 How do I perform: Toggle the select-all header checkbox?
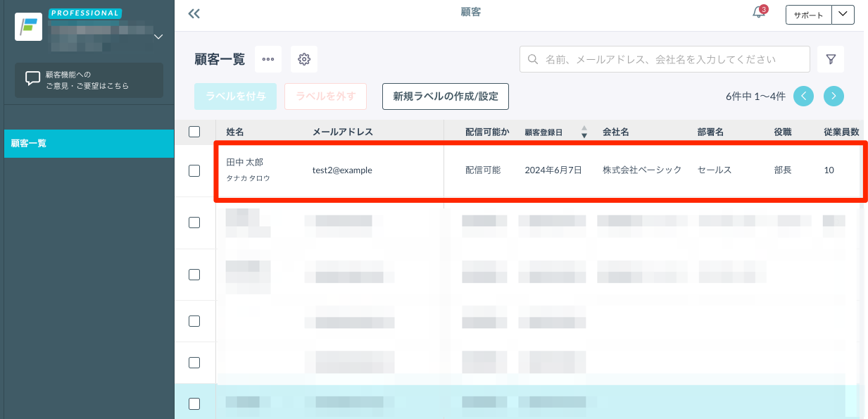click(x=194, y=132)
